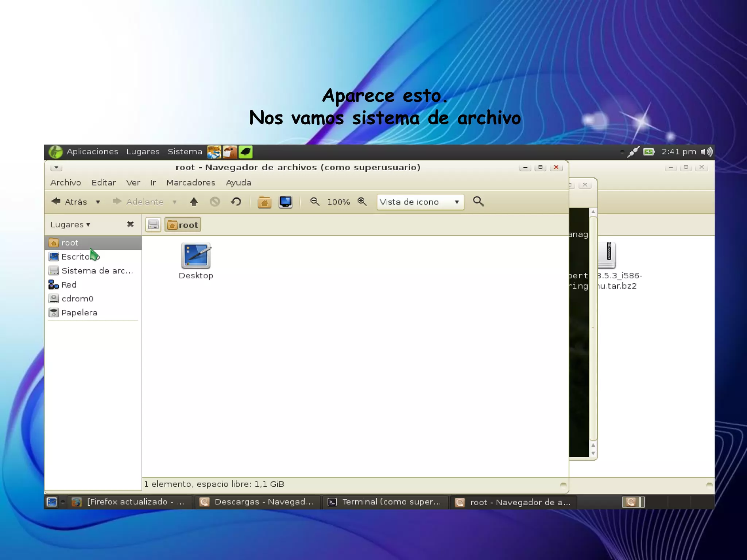Click the zoom out magnifier
The image size is (747, 560).
[x=314, y=202]
